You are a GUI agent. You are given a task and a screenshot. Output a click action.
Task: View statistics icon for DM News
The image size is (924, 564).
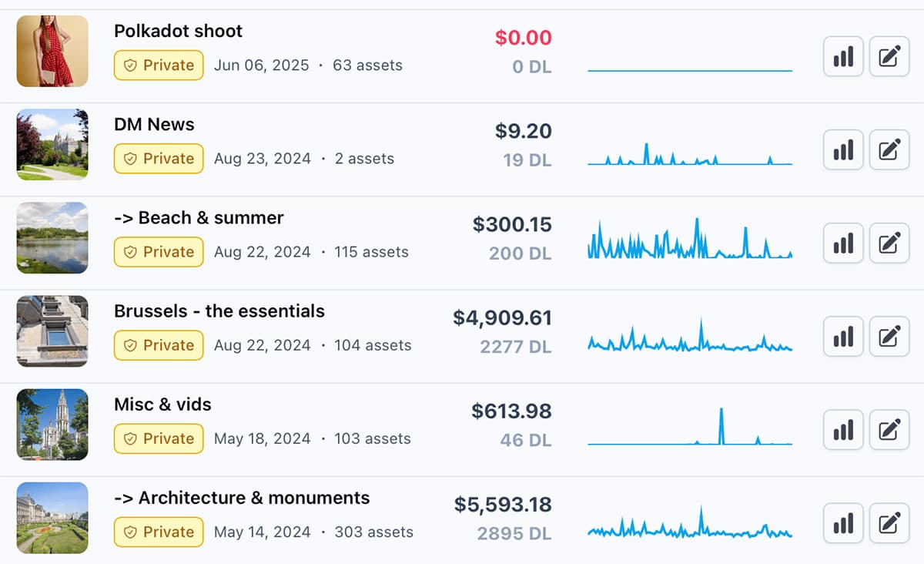tap(843, 149)
